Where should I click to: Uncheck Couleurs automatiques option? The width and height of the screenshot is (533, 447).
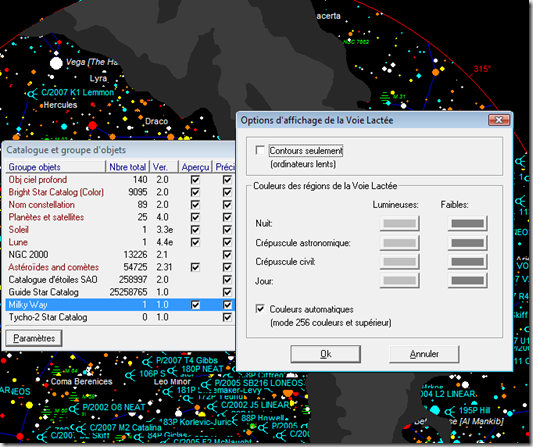(260, 309)
